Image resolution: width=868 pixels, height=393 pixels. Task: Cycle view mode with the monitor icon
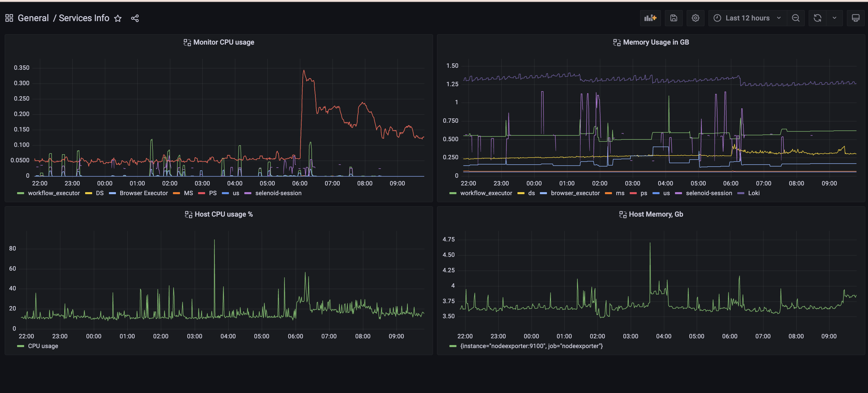[855, 18]
